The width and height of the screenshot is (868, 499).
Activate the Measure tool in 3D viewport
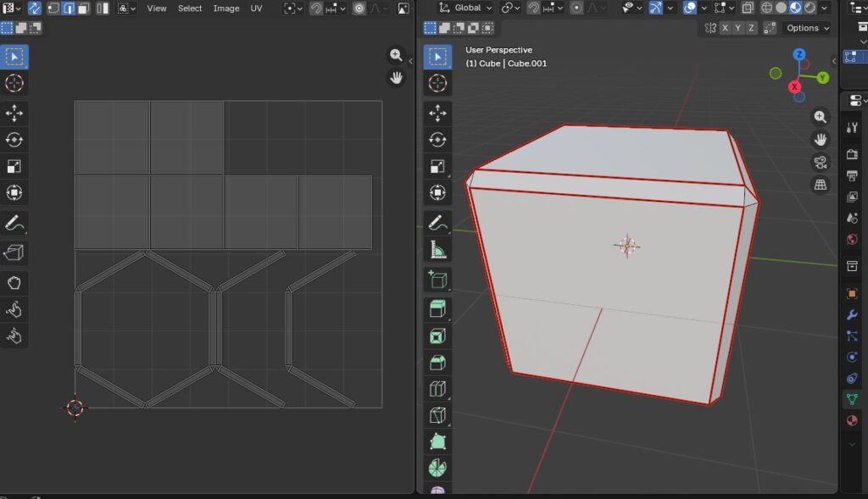[437, 249]
